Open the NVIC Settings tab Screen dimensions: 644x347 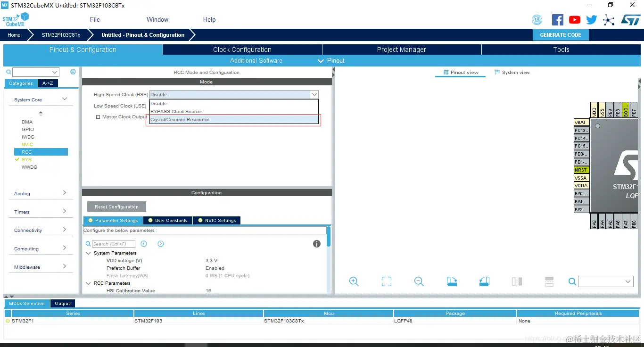tap(217, 221)
